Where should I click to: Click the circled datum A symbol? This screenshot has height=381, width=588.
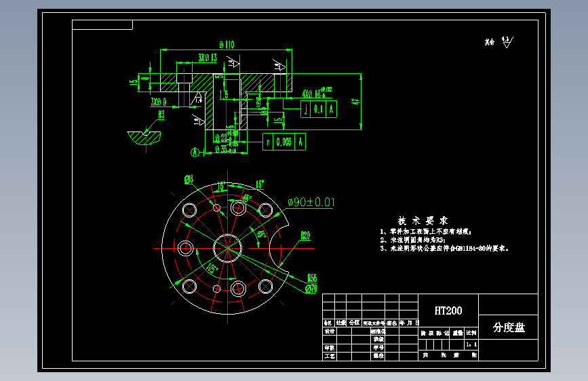[x=195, y=153]
